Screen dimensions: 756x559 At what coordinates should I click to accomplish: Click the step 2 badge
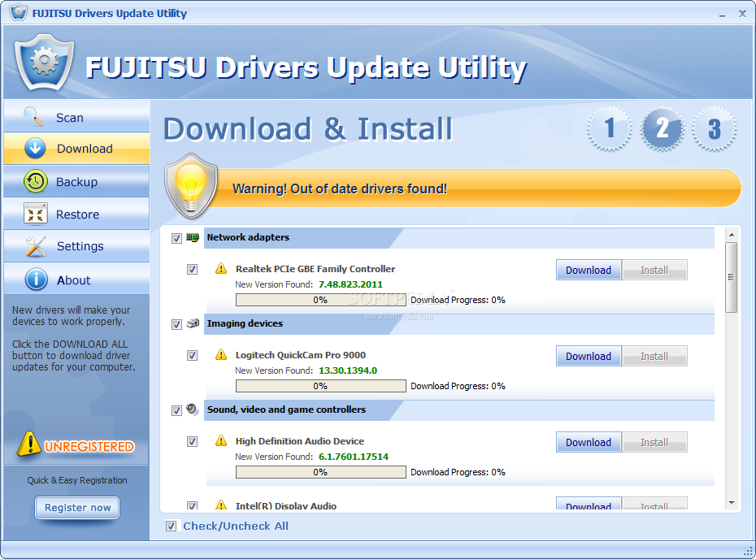click(662, 128)
